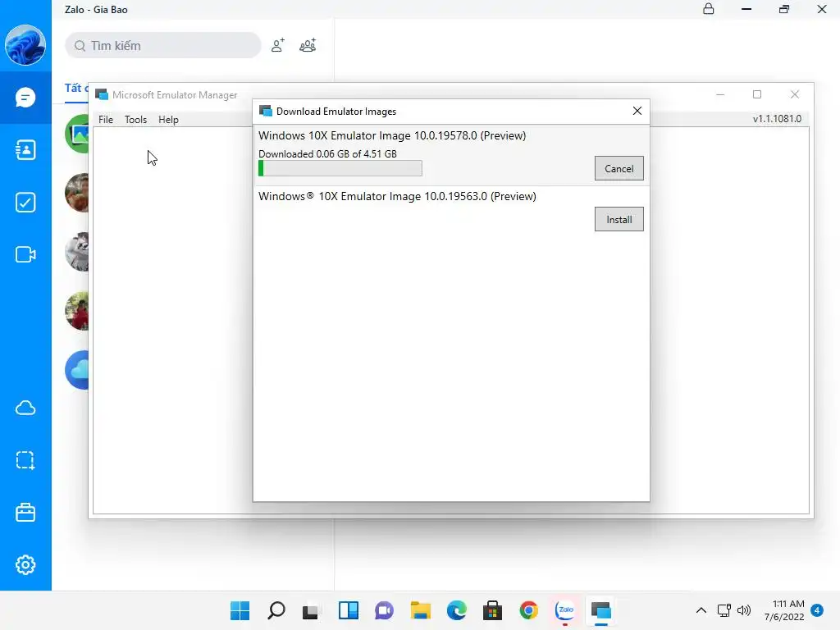The height and width of the screenshot is (630, 840).
Task: Open Windows Start button on taskbar
Action: (240, 610)
